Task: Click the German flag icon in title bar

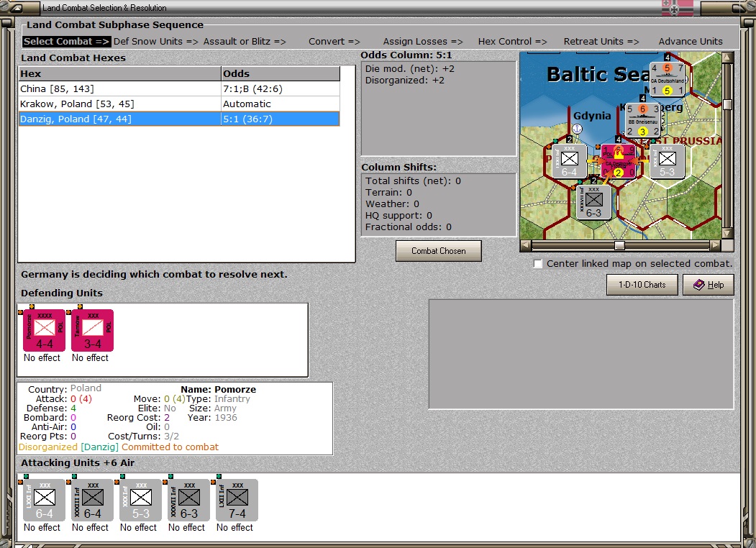Action: 678,8
